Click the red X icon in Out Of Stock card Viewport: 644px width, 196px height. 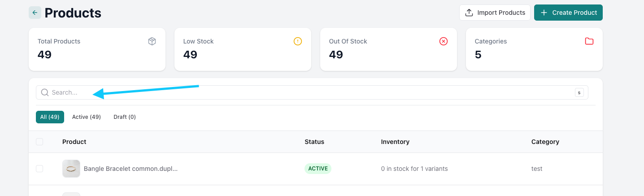click(x=444, y=41)
